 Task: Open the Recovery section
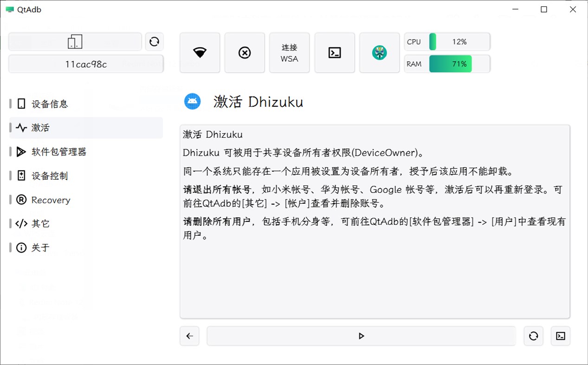(86, 200)
